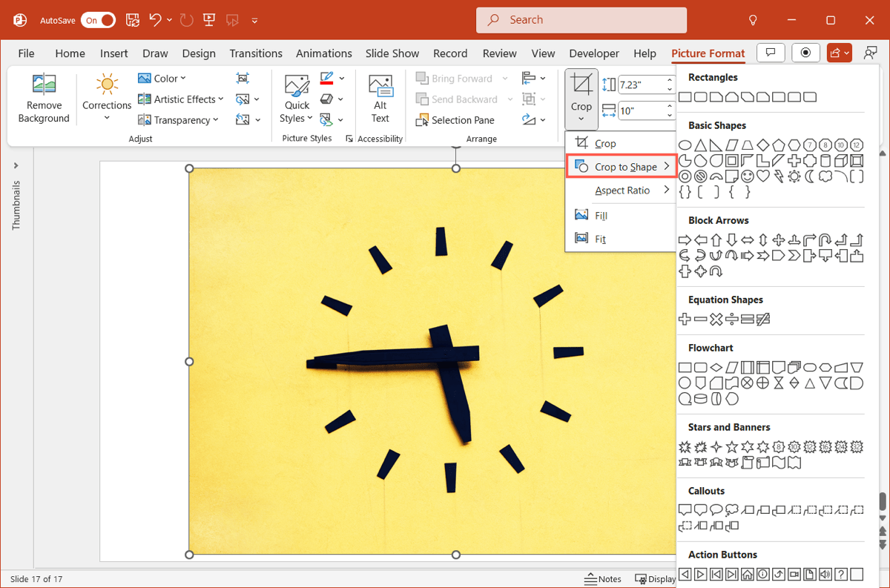Select the Home action button shape

point(748,575)
